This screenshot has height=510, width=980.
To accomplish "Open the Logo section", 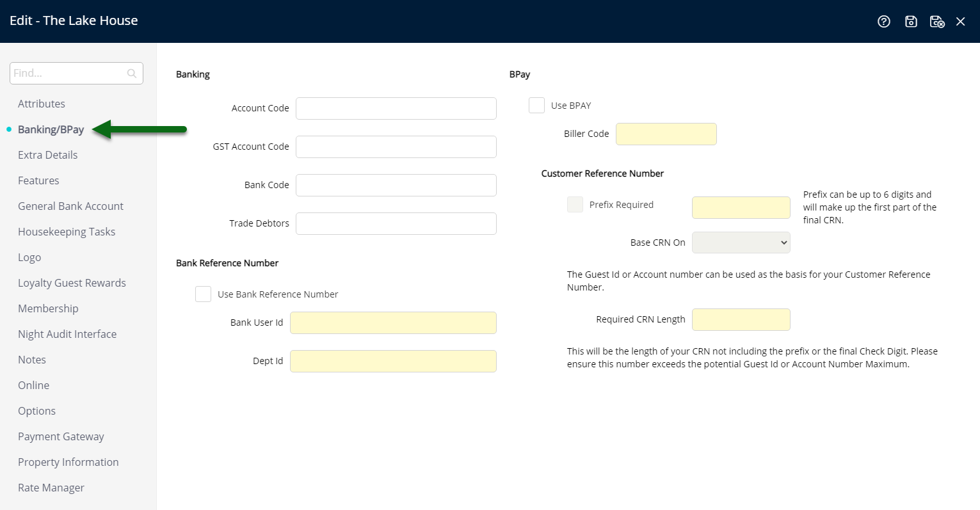I will (x=29, y=257).
